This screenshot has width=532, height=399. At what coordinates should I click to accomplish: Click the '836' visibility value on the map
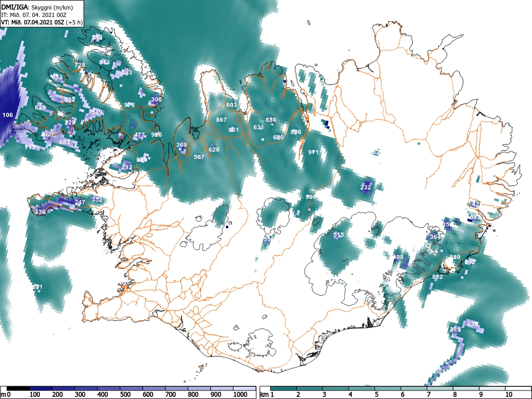tap(271, 119)
